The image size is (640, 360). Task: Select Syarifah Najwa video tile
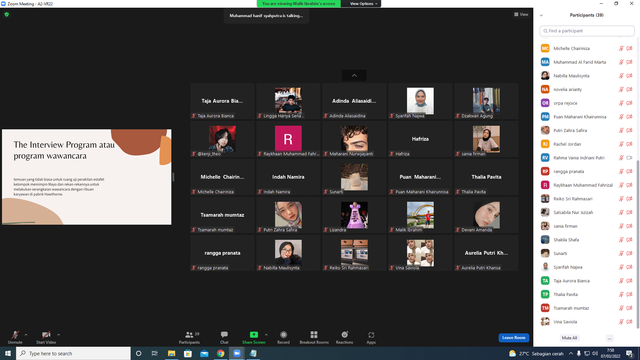coord(420,101)
